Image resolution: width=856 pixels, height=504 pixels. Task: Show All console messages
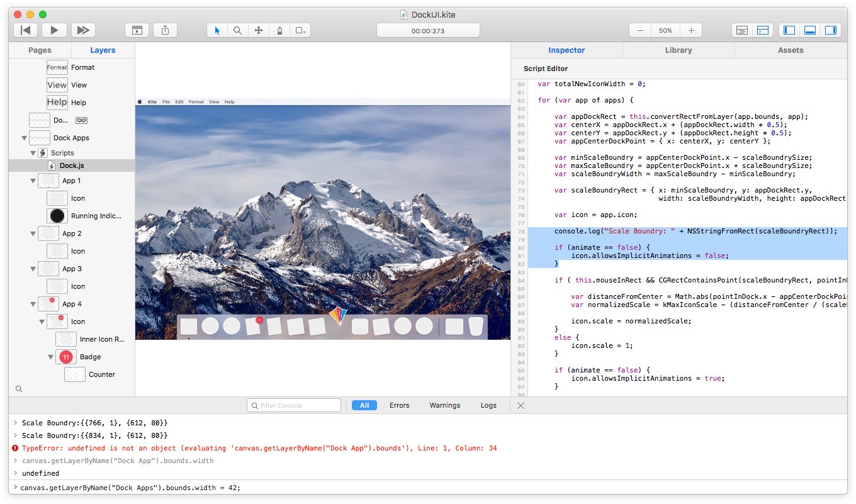364,405
